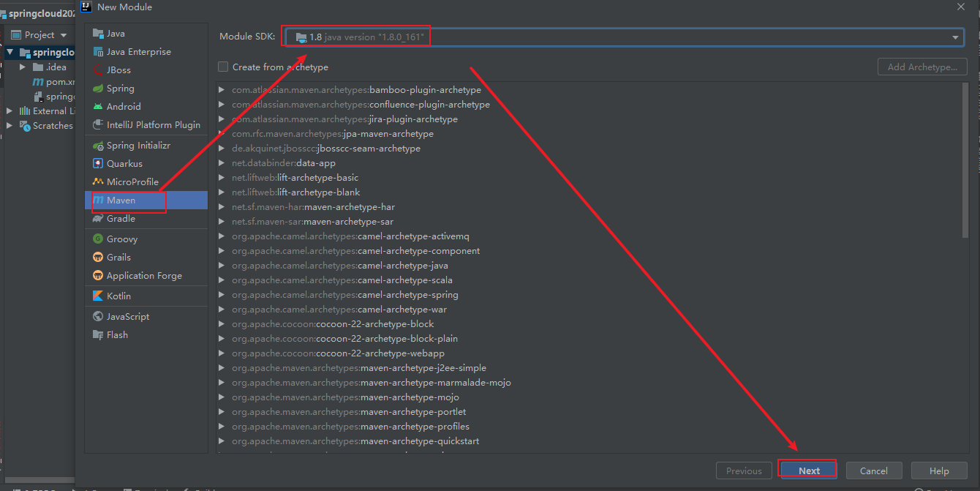This screenshot has width=980, height=491.
Task: Close the New Module dialog
Action: [960, 7]
